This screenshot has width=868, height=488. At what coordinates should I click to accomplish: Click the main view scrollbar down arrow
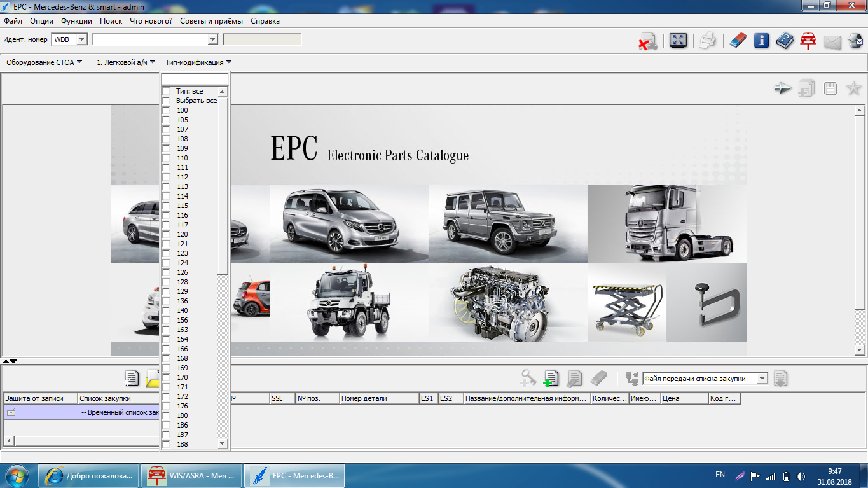coord(860,350)
